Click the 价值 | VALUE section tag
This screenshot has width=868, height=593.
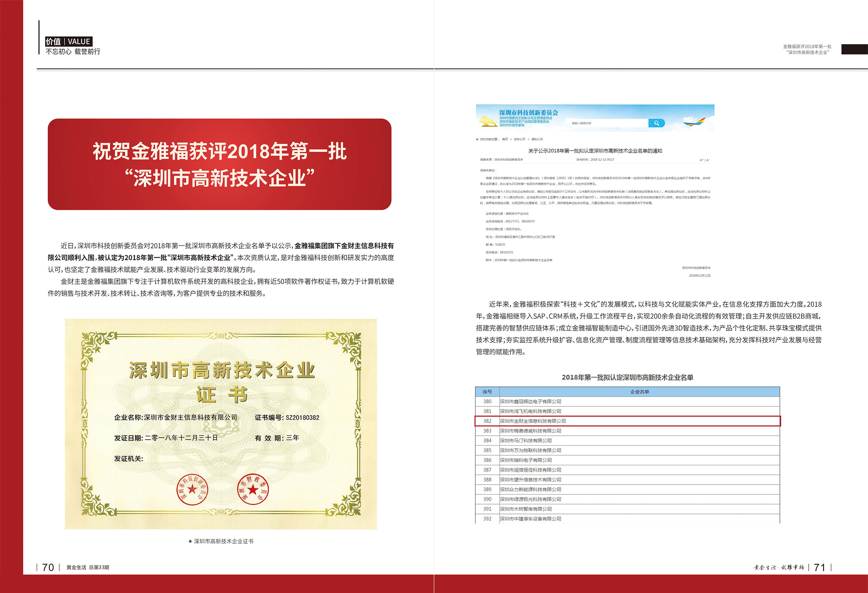click(x=68, y=42)
